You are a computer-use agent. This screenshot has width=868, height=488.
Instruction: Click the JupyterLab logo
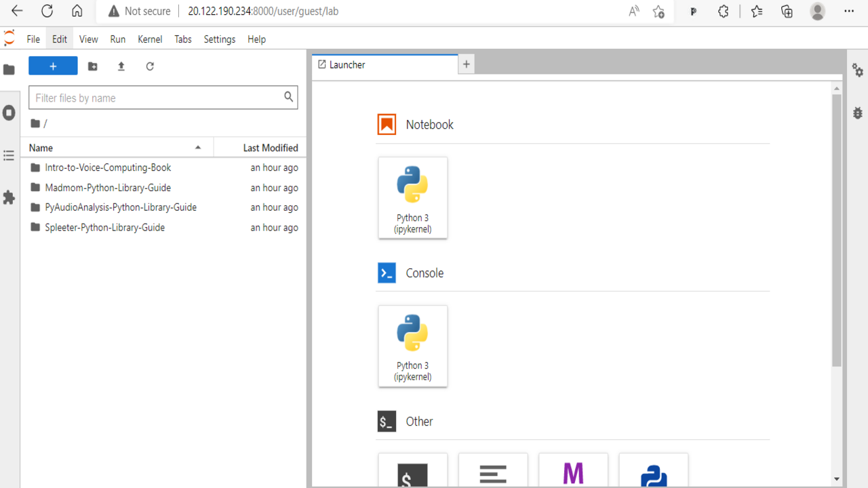[x=9, y=38]
